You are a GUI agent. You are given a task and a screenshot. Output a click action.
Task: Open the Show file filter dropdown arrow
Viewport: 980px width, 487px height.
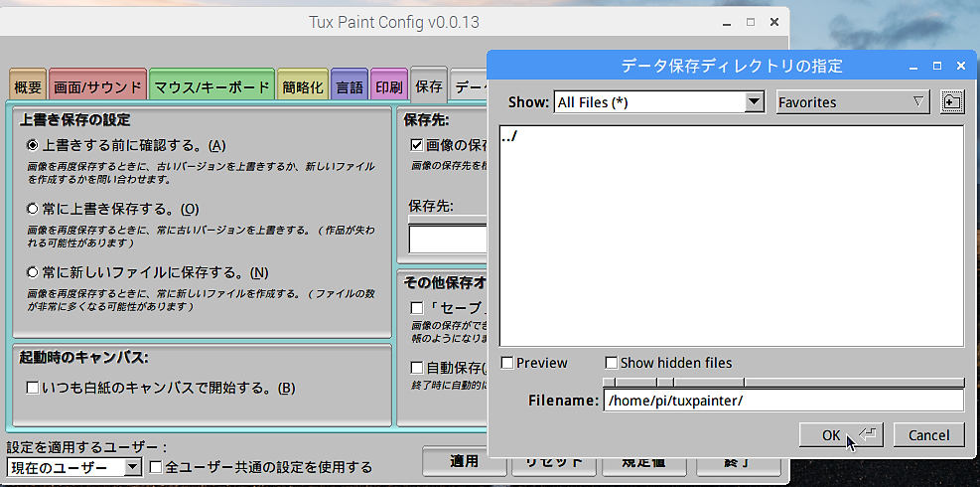pos(755,102)
